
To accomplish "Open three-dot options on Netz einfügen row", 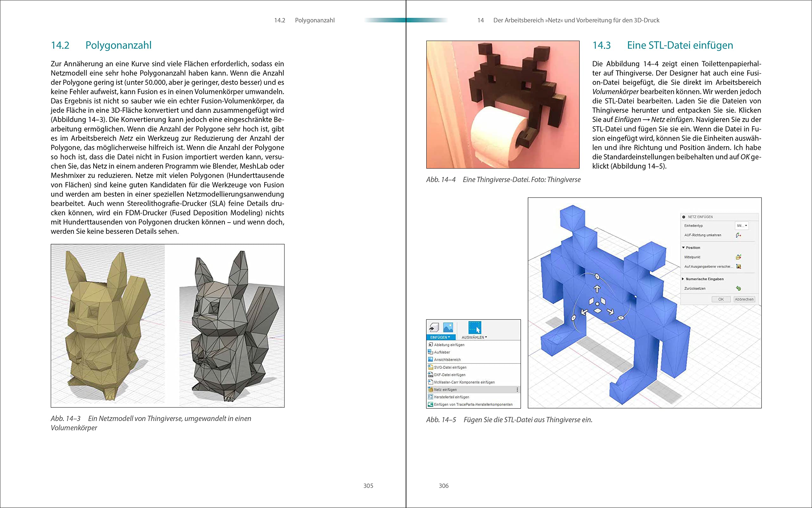I will pyautogui.click(x=517, y=390).
